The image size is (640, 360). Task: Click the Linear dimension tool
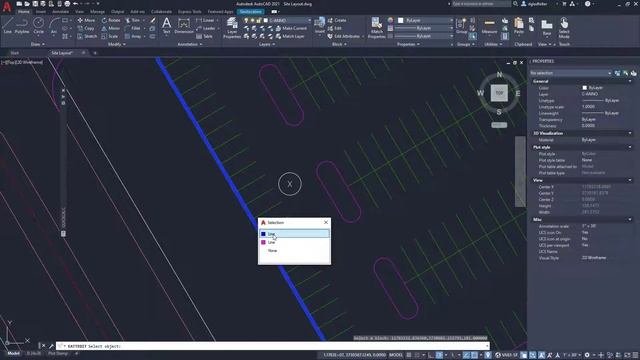(205, 20)
